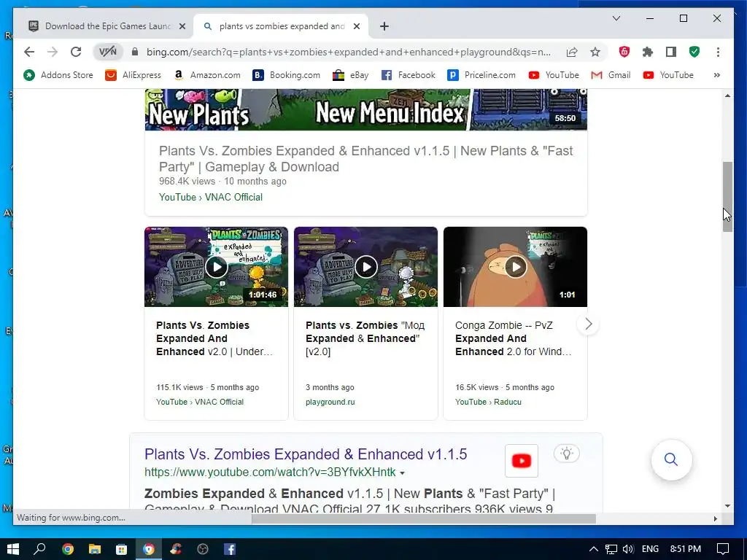Open the first YouTube bookmark next to Priceline

(x=554, y=75)
